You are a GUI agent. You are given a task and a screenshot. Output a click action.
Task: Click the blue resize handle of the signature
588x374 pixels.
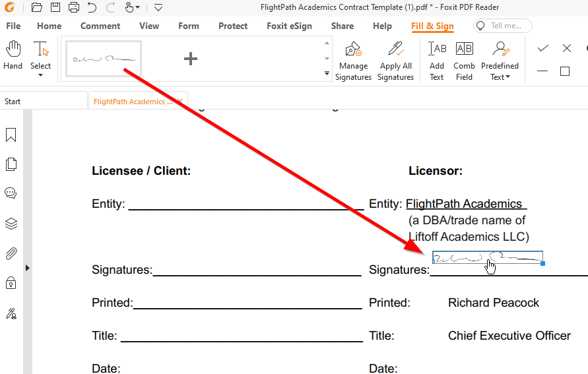point(542,263)
